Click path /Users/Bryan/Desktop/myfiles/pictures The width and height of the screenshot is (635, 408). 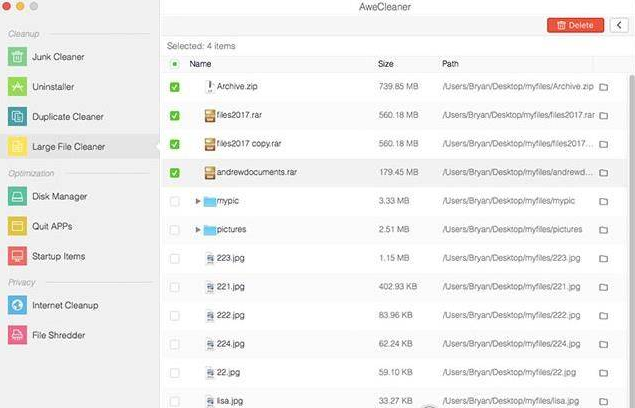tap(512, 229)
